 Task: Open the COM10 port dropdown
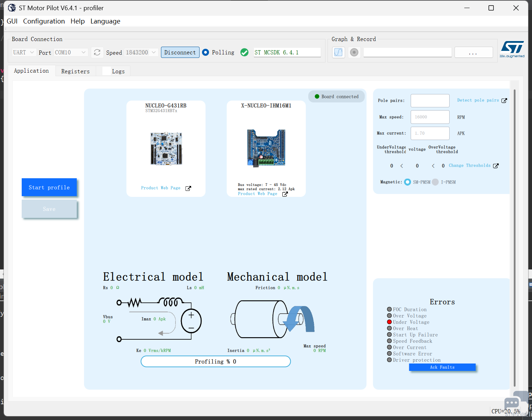pos(70,52)
